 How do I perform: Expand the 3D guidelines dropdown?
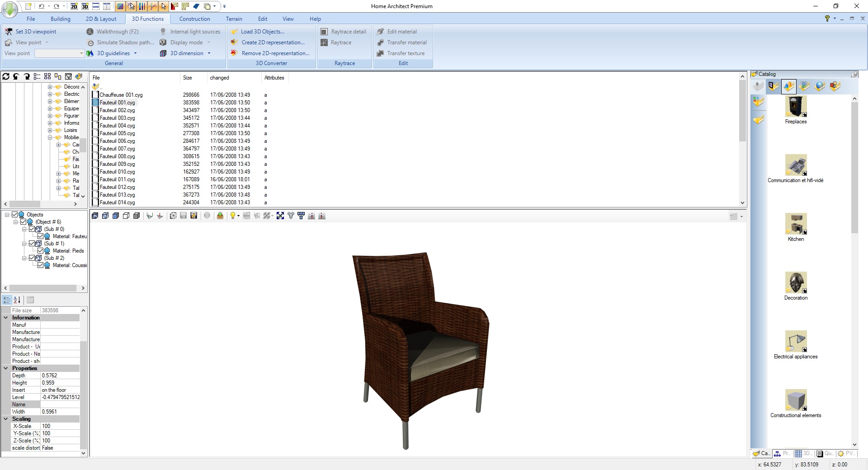(135, 53)
